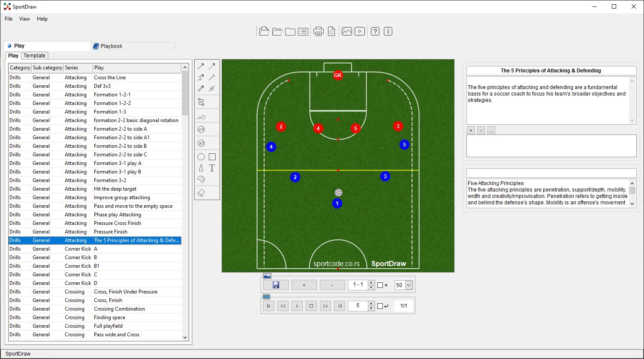
Task: Click the list view toolbar icon
Action: 303,31
